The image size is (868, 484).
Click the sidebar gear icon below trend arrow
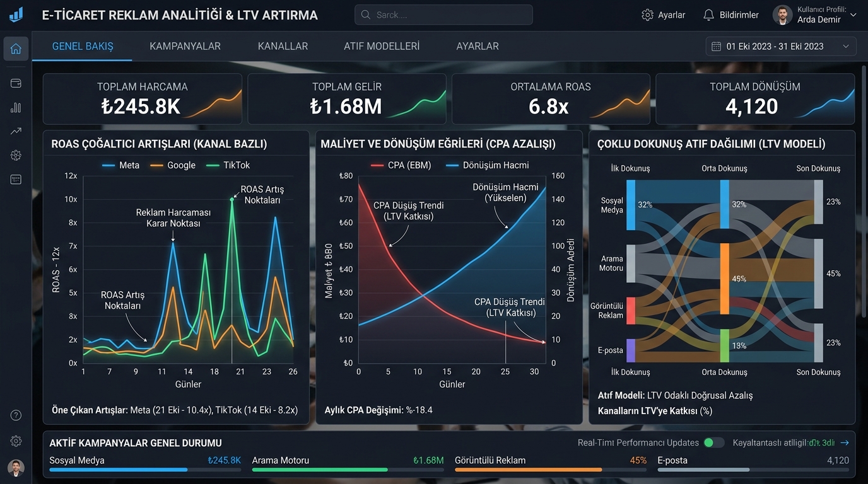[x=16, y=155]
